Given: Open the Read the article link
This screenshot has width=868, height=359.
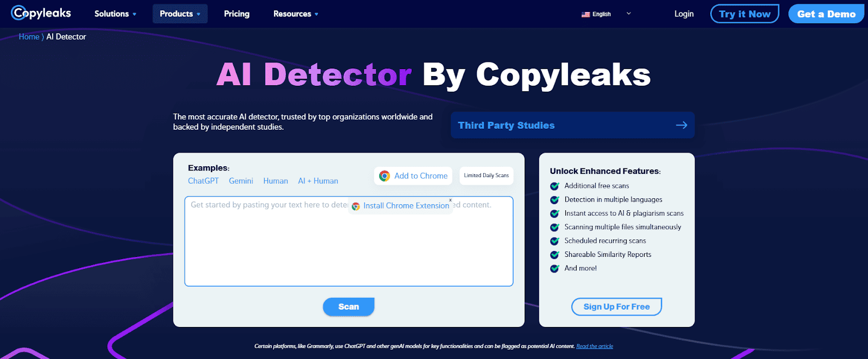Looking at the screenshot, I should pos(595,346).
